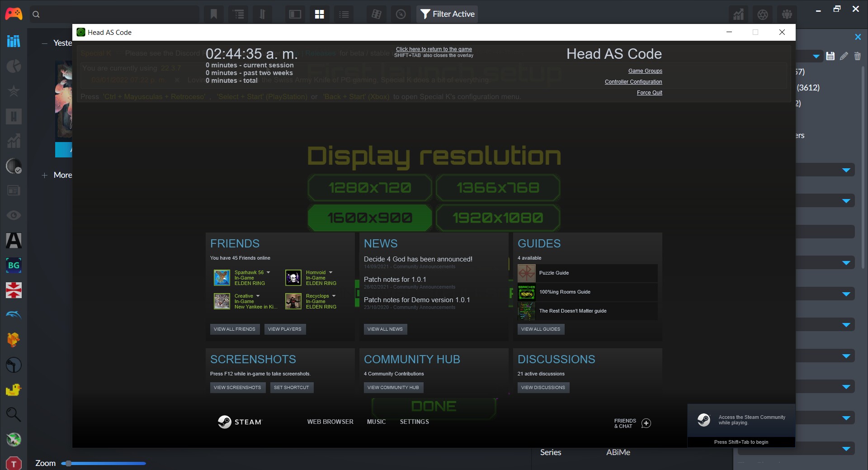Open the letter A sidebar icon
The width and height of the screenshot is (868, 470).
point(14,240)
